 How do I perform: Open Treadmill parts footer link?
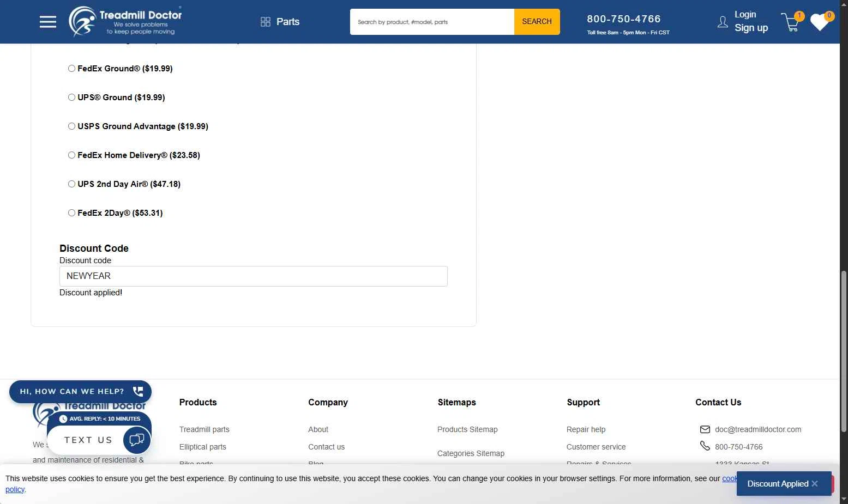pyautogui.click(x=205, y=429)
